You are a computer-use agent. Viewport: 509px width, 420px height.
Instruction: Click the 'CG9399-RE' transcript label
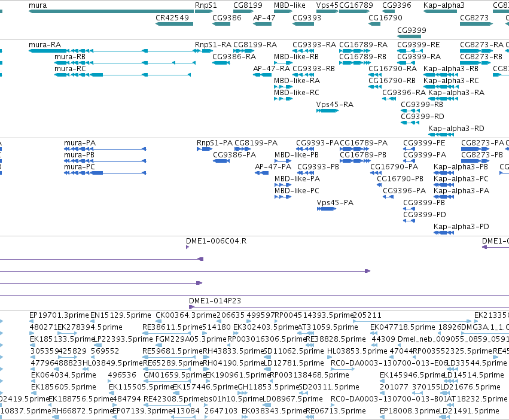(x=419, y=45)
